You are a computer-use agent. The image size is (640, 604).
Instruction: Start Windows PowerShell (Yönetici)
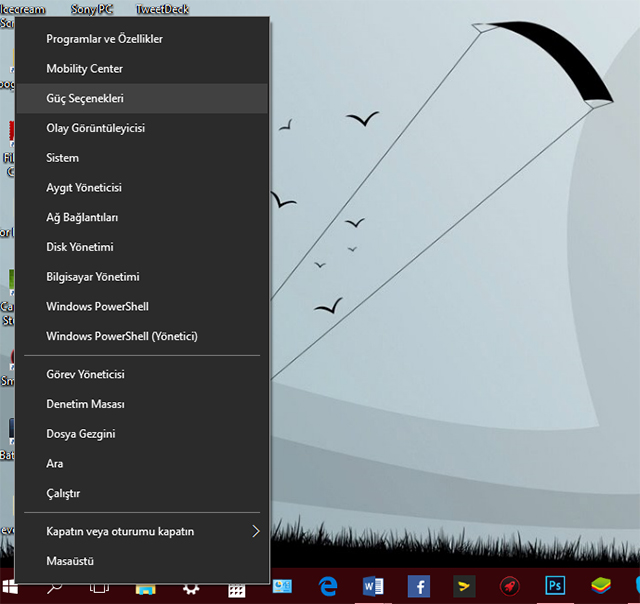142,337
